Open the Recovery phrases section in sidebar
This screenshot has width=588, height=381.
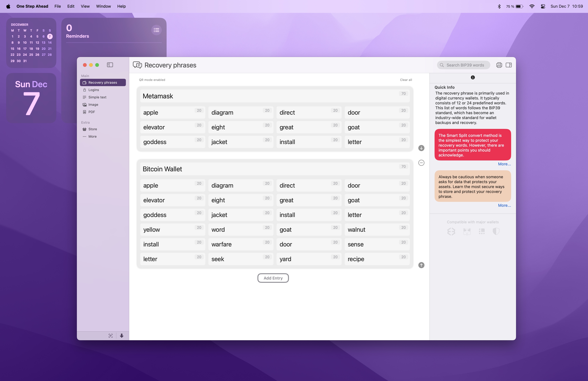[103, 82]
